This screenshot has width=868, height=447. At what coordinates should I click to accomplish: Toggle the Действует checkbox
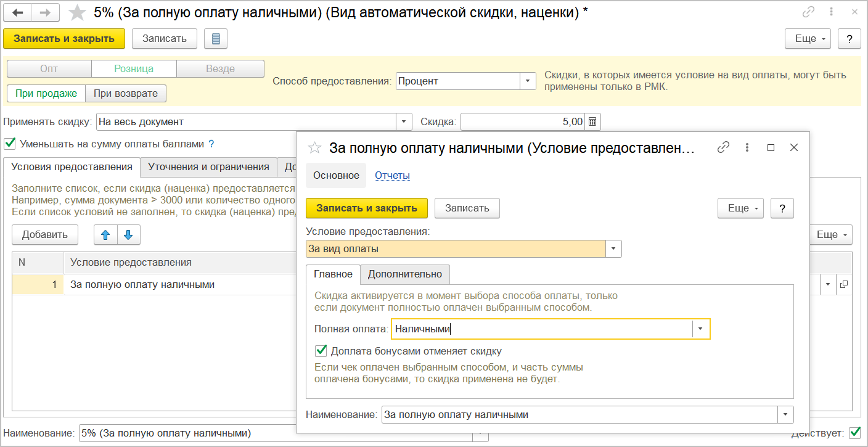pos(854,433)
